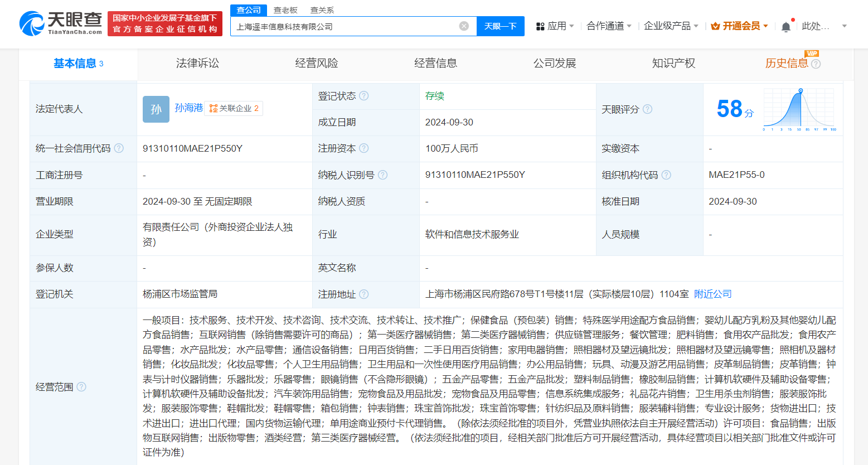Click help icon next to 经营范围
The height and width of the screenshot is (465, 868).
pyautogui.click(x=81, y=386)
